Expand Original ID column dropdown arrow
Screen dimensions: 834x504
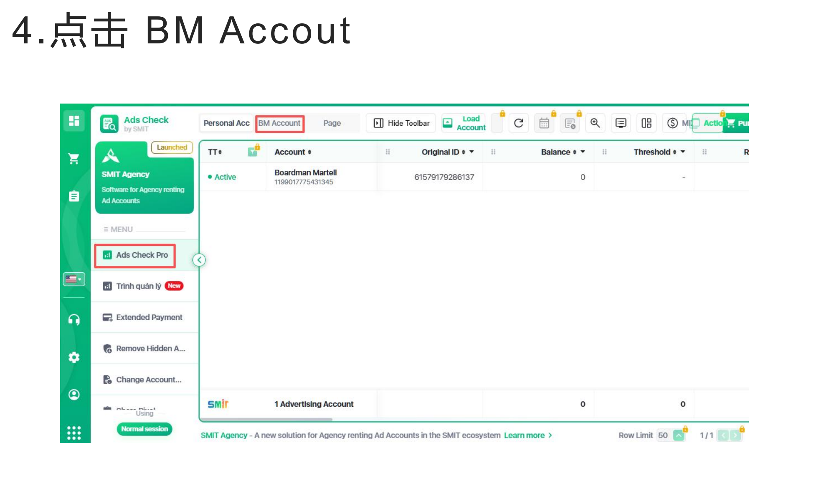pyautogui.click(x=472, y=152)
